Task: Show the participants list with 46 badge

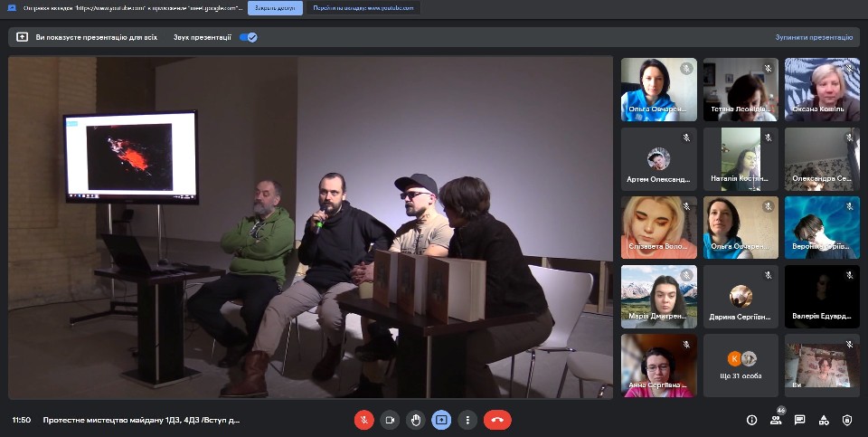Action: (x=776, y=420)
